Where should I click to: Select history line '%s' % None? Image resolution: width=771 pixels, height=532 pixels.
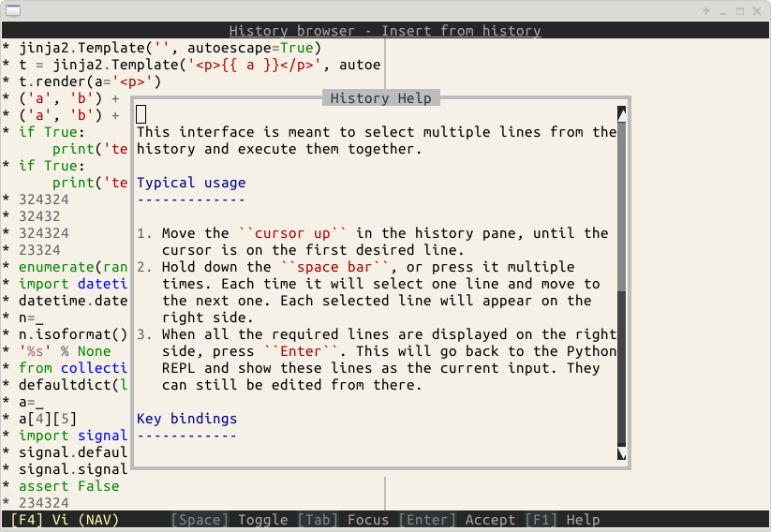[x=65, y=350]
